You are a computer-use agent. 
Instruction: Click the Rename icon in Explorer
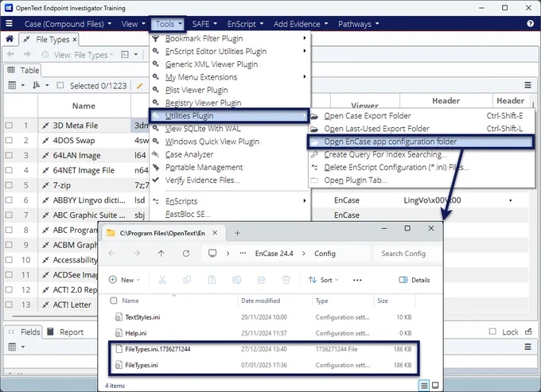pos(237,280)
